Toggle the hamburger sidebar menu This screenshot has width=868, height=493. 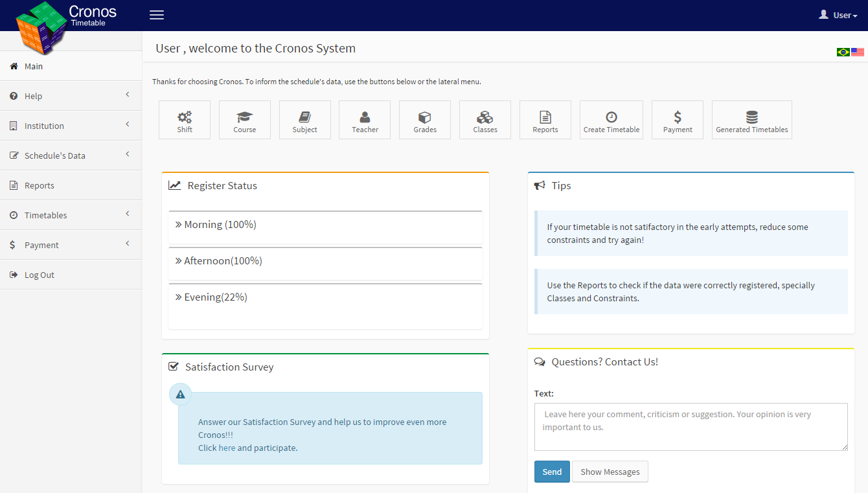(x=157, y=15)
